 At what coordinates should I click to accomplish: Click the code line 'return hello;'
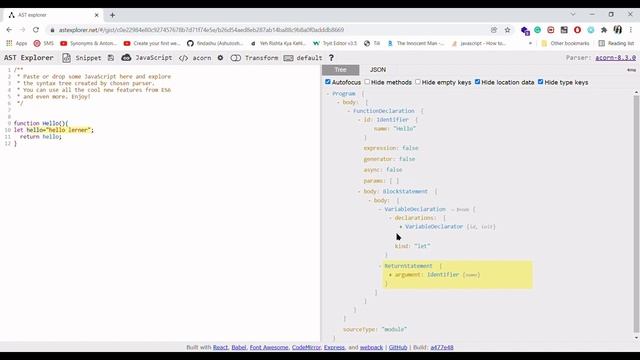coord(41,137)
